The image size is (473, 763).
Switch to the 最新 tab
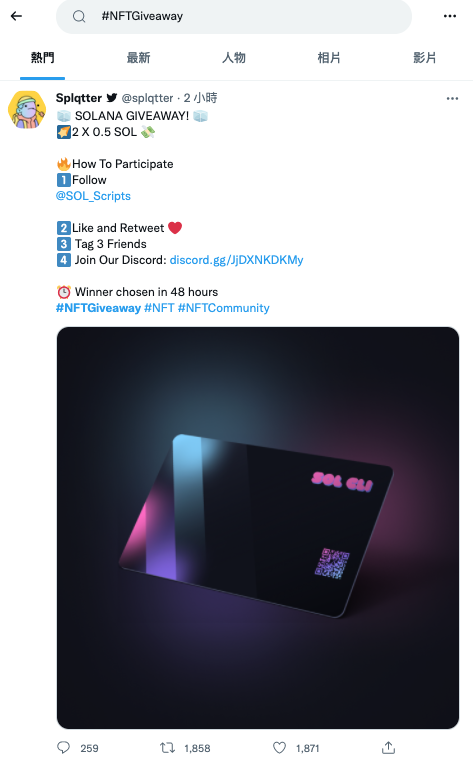click(x=138, y=58)
